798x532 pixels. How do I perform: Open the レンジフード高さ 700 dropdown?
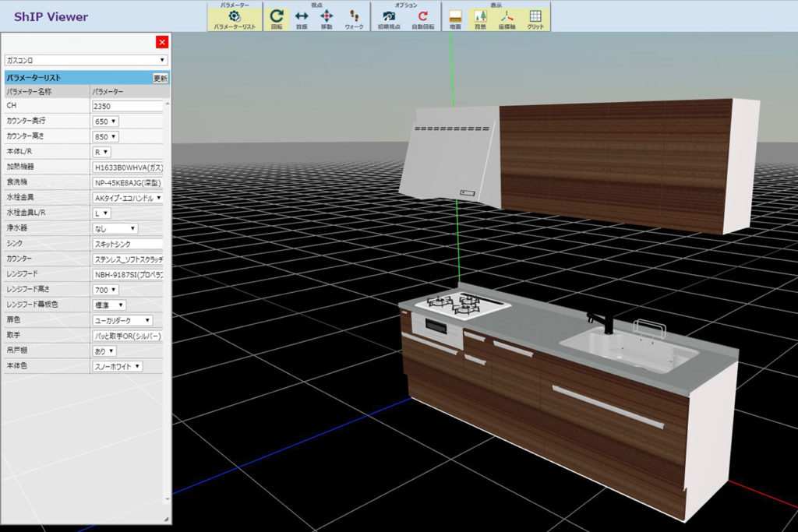105,290
